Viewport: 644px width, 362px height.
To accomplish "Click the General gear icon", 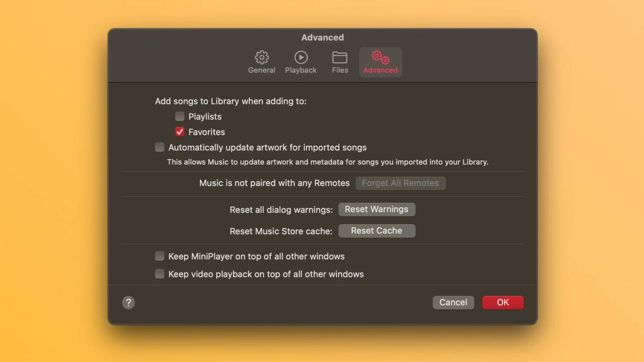I will tap(262, 57).
